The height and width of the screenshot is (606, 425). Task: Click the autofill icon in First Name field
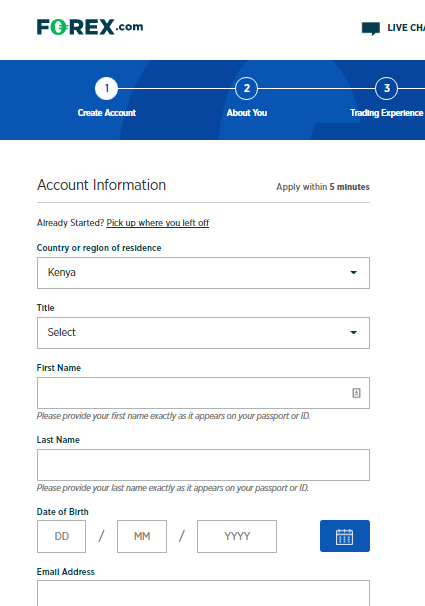tap(356, 393)
